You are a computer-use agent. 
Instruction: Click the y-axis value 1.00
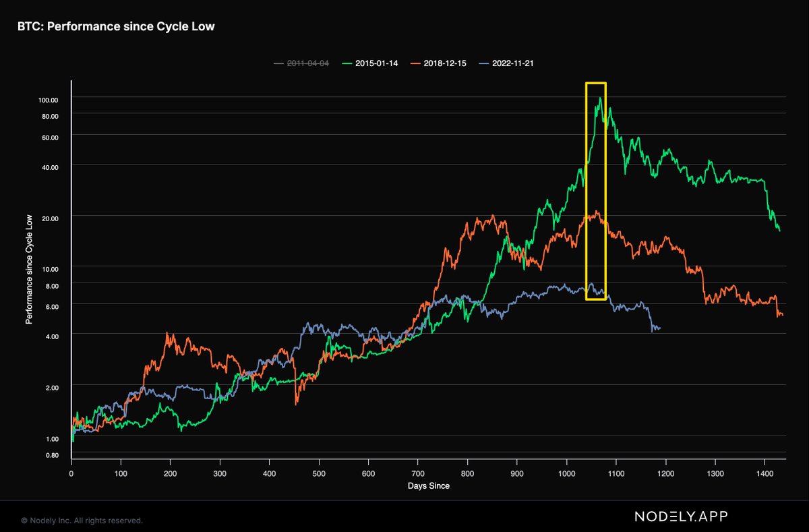pyautogui.click(x=52, y=439)
